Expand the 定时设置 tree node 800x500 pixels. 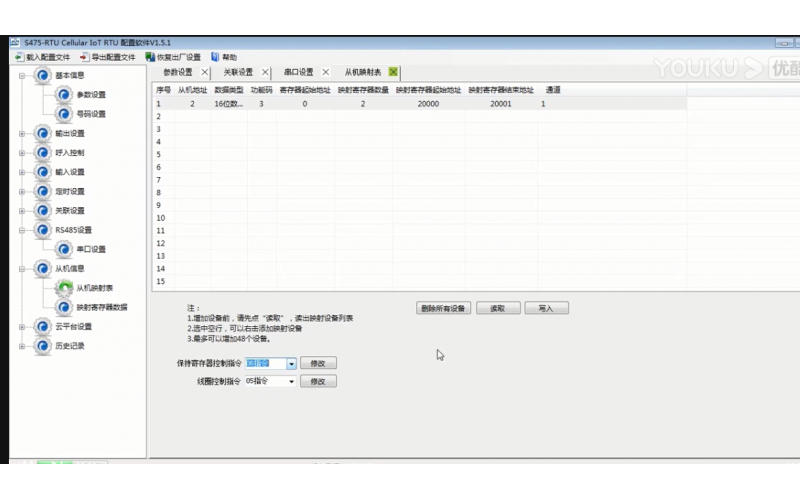[x=22, y=192]
